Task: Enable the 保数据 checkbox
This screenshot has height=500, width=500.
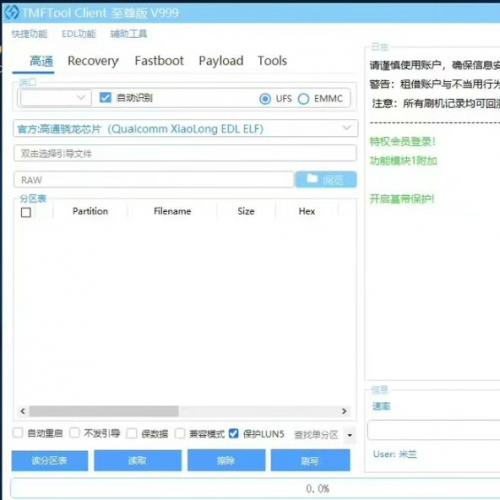Action: [x=132, y=433]
